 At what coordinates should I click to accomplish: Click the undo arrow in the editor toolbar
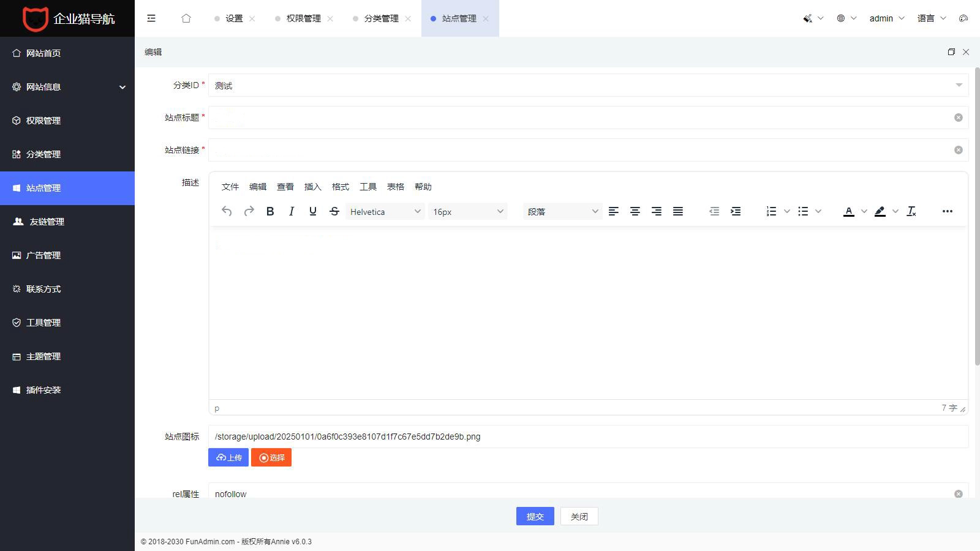(x=227, y=211)
